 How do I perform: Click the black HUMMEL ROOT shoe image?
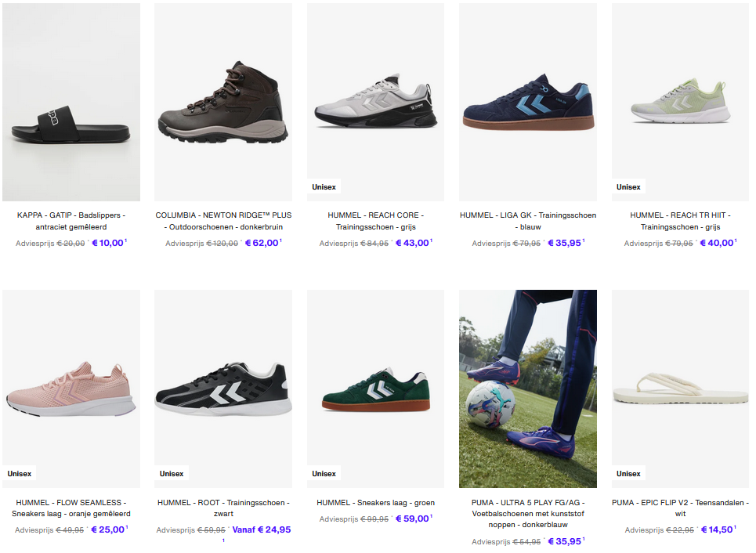(x=222, y=389)
